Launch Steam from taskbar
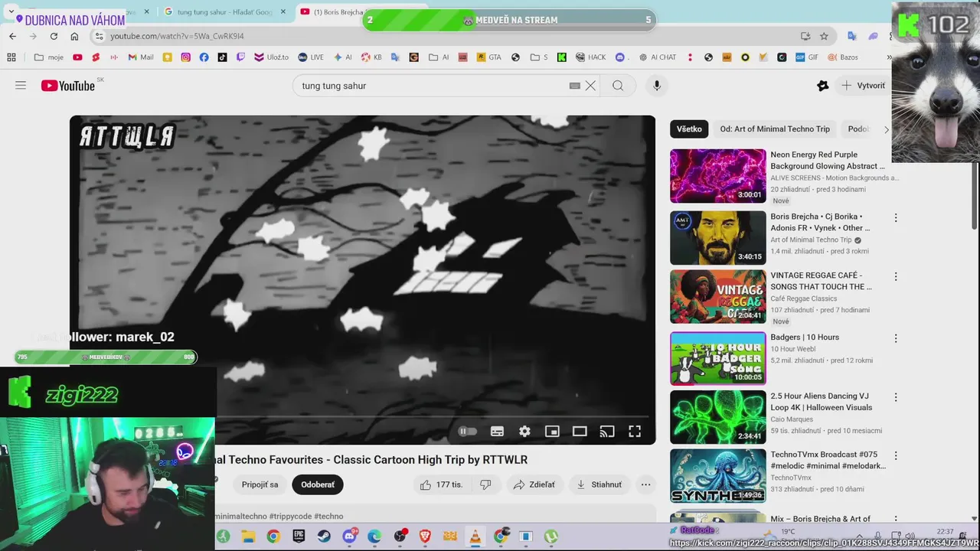980x551 pixels. (324, 536)
